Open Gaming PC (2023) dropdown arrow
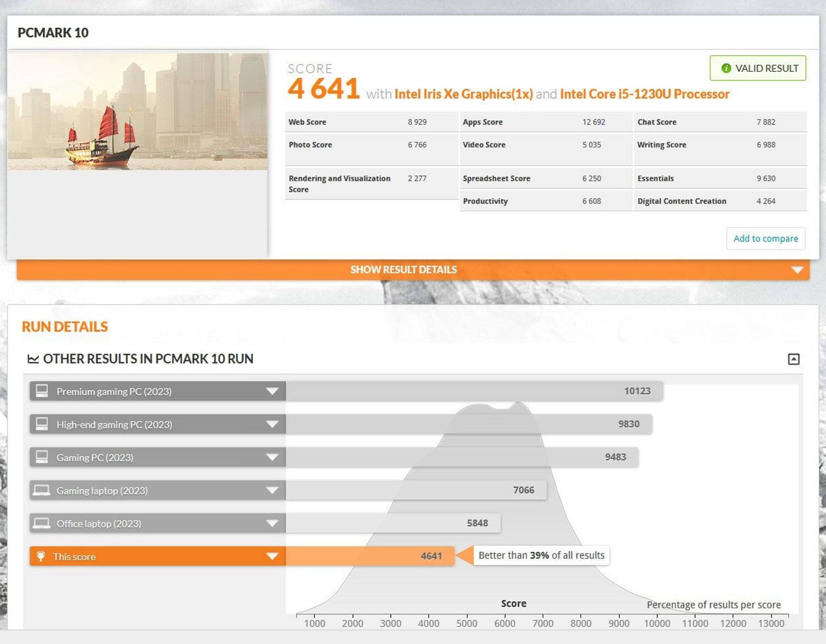The width and height of the screenshot is (826, 644). tap(272, 457)
